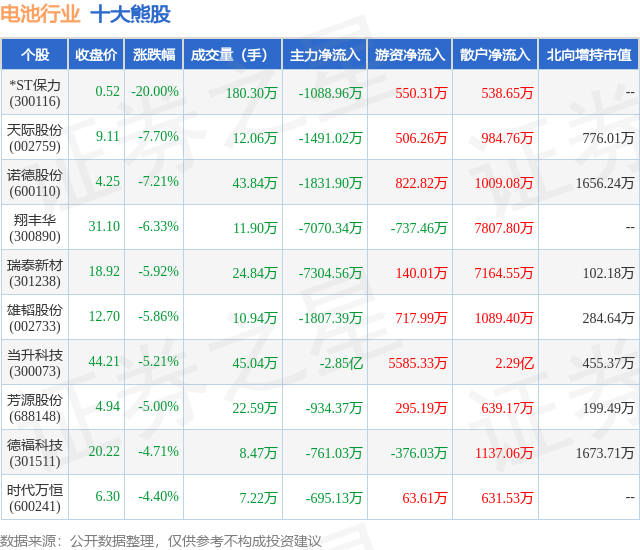Open stock 芳源股份 (688148)
This screenshot has height=550, width=640.
click(x=35, y=408)
